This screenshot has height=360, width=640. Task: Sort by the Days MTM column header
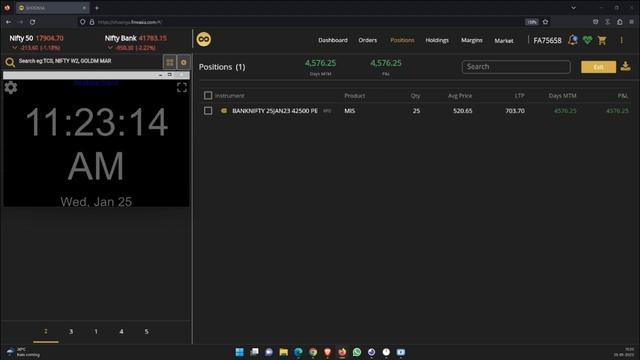(562, 96)
